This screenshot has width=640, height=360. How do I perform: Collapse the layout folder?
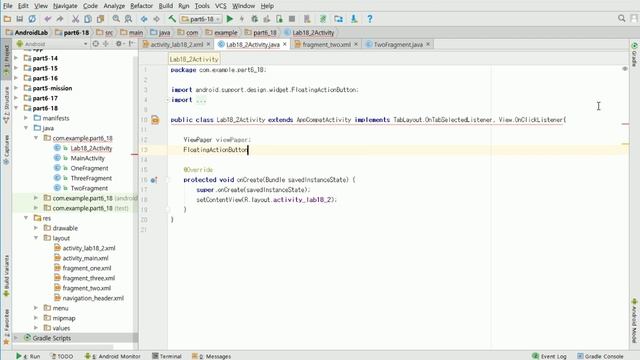[x=36, y=238]
